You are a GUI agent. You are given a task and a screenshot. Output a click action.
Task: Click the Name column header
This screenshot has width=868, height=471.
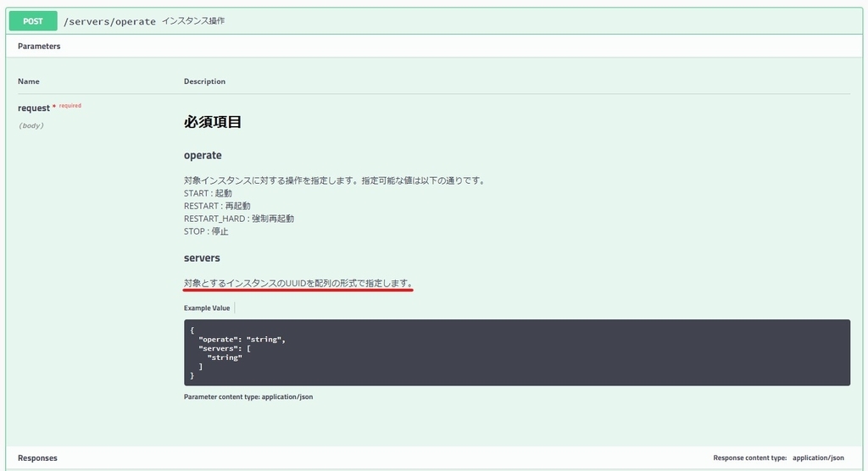(28, 81)
